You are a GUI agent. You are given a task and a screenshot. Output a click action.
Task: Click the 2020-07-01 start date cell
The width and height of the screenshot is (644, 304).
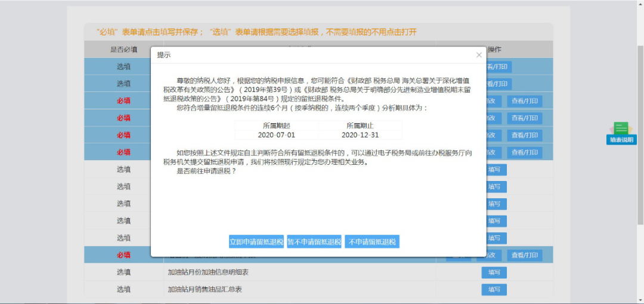pos(277,135)
